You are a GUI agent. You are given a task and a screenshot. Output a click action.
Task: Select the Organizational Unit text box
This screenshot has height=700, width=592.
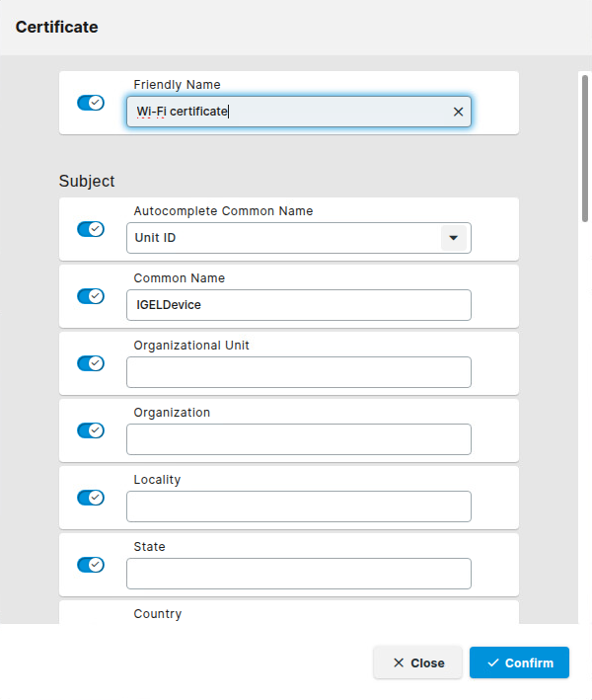point(298,372)
